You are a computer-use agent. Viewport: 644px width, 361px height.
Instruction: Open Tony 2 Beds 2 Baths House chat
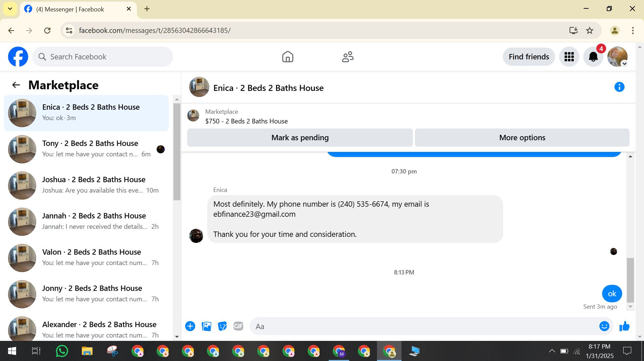[x=86, y=149]
